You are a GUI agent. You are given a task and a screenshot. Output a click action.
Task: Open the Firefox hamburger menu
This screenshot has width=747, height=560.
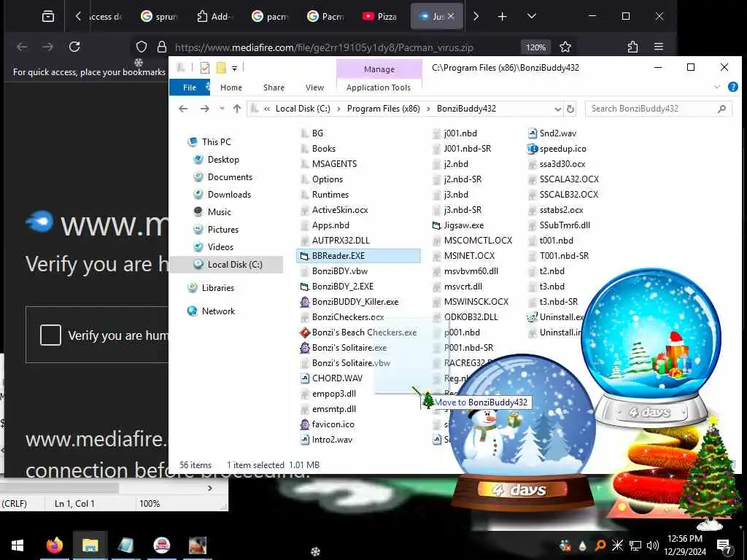659,47
